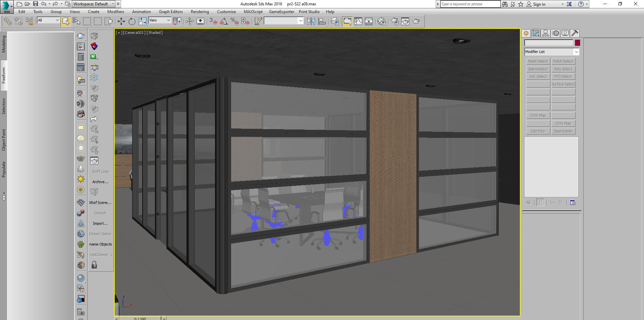
Task: Click the Unlink Selection icon
Action: (x=19, y=21)
